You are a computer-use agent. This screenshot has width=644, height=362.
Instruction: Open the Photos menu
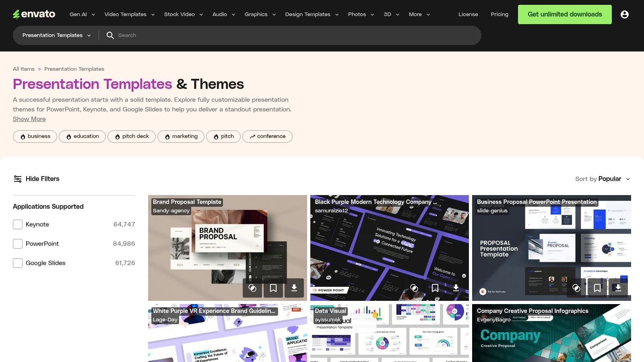(361, 14)
